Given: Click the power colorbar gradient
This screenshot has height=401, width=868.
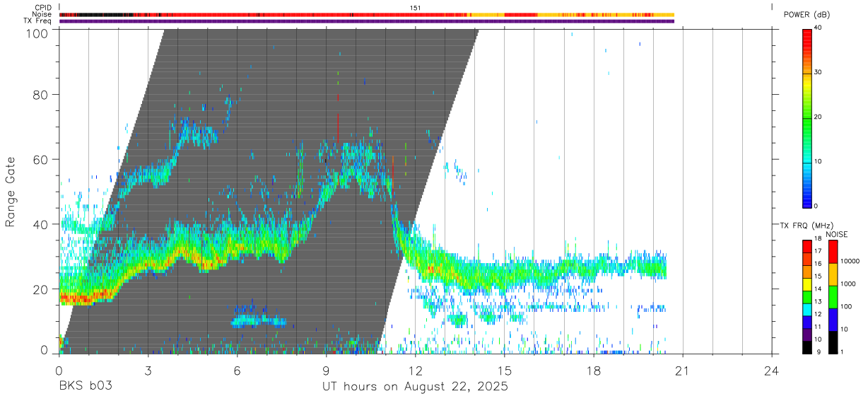Looking at the screenshot, I should pyautogui.click(x=807, y=118).
